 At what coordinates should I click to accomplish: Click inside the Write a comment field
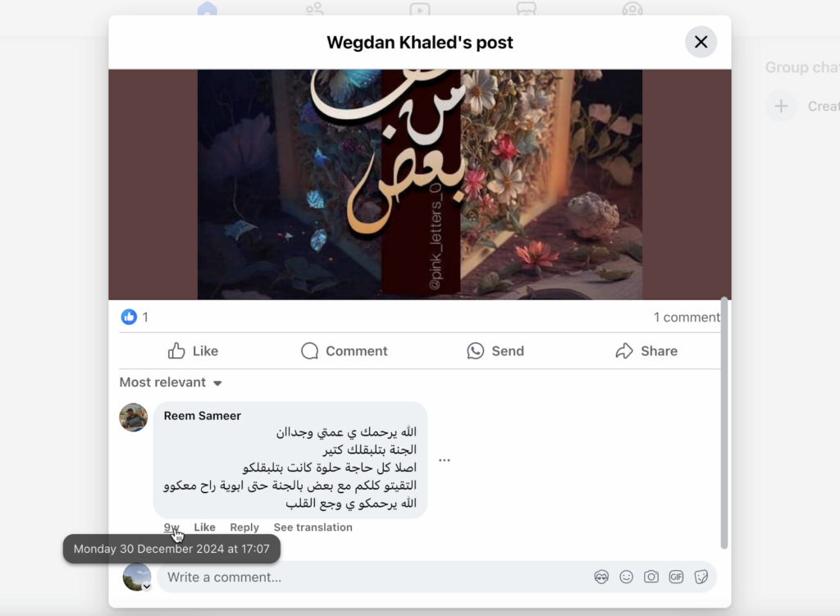pos(375,577)
